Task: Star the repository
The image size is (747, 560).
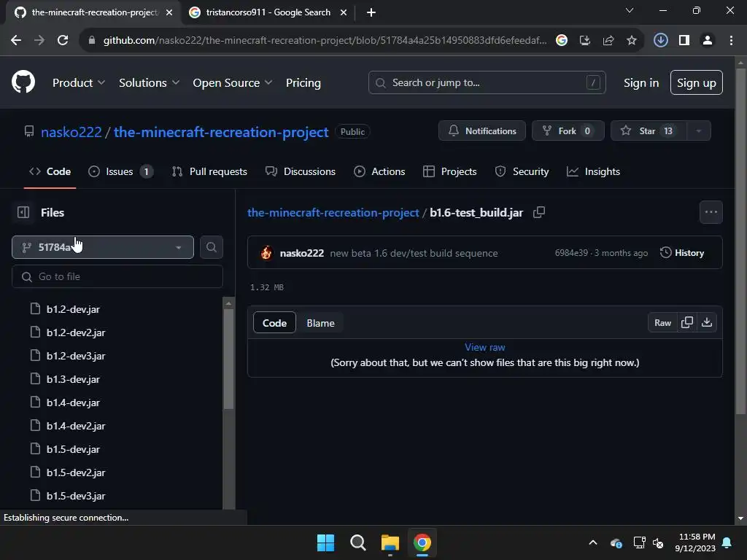Action: click(649, 131)
